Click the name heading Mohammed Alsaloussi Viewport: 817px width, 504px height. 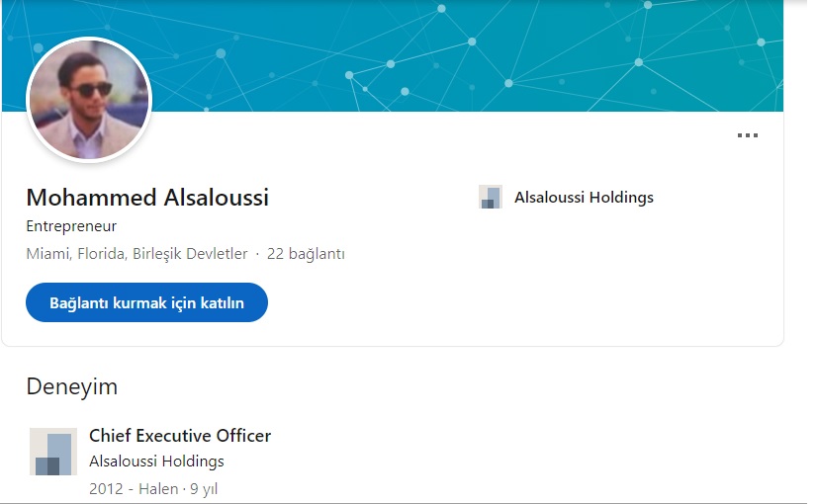tap(147, 198)
